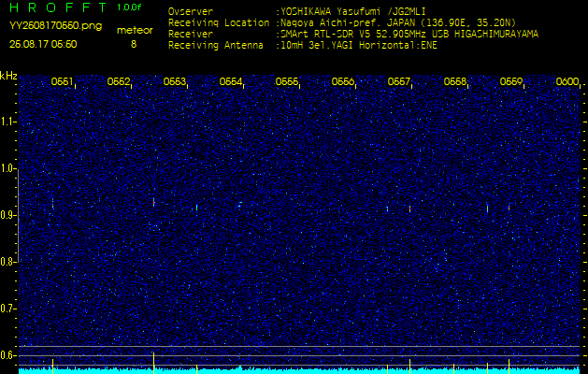Click the HROFFT title text
The height and width of the screenshot is (374, 588).
[58, 7]
